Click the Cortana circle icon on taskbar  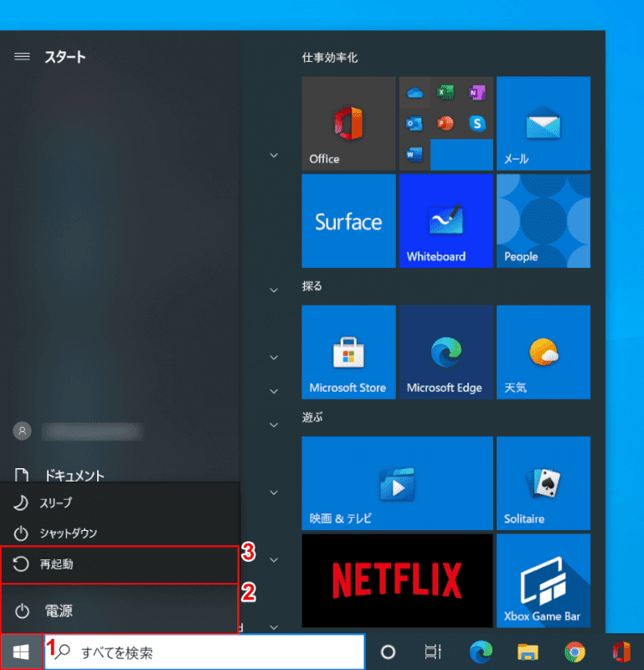pyautogui.click(x=388, y=652)
